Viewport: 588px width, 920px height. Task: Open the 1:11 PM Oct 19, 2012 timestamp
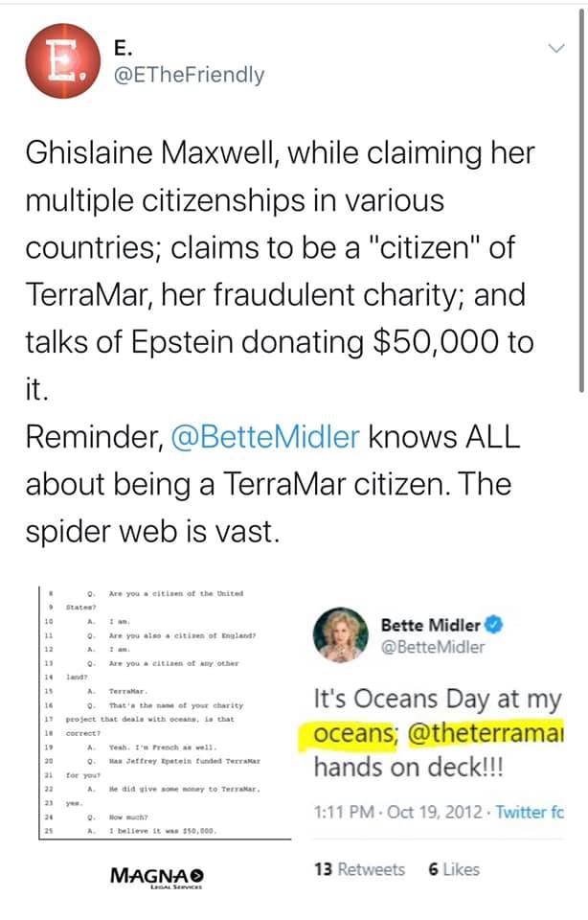tap(398, 814)
